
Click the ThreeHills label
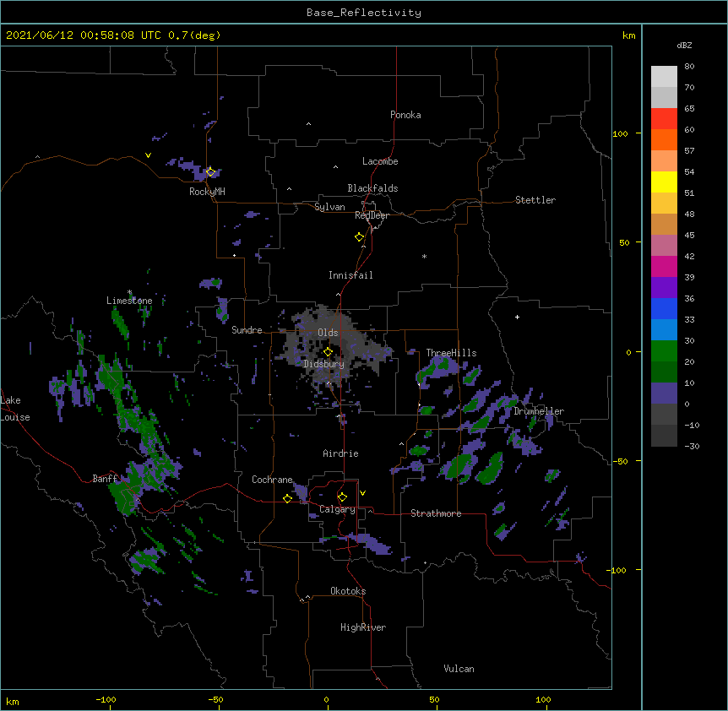pyautogui.click(x=451, y=353)
